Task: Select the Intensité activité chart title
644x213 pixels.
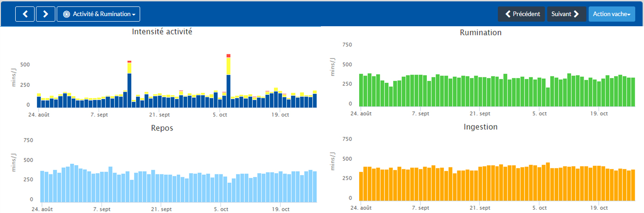Action: click(162, 32)
